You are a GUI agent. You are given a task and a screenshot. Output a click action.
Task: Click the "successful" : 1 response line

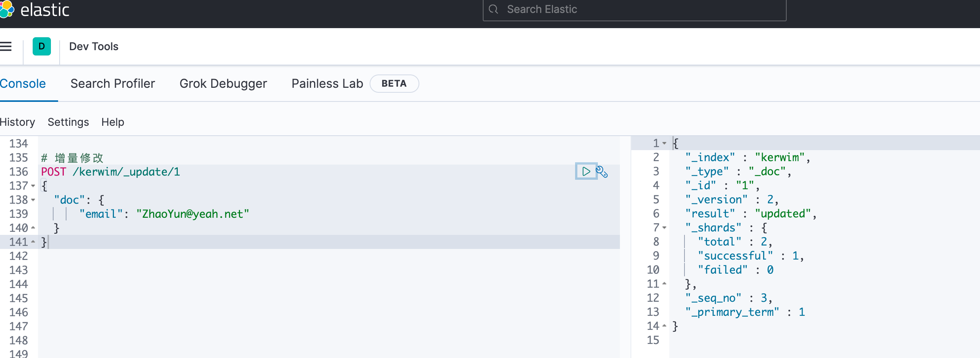click(751, 256)
